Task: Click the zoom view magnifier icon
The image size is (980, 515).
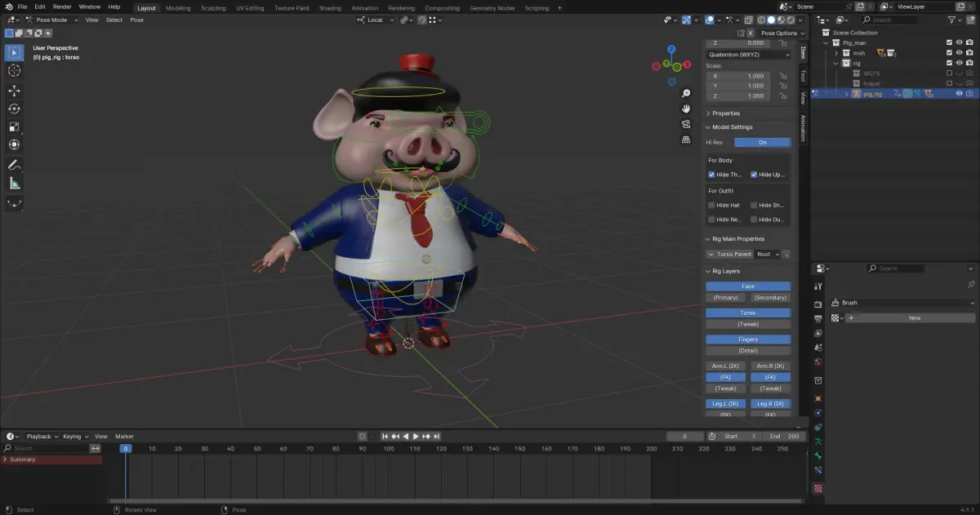Action: point(686,93)
